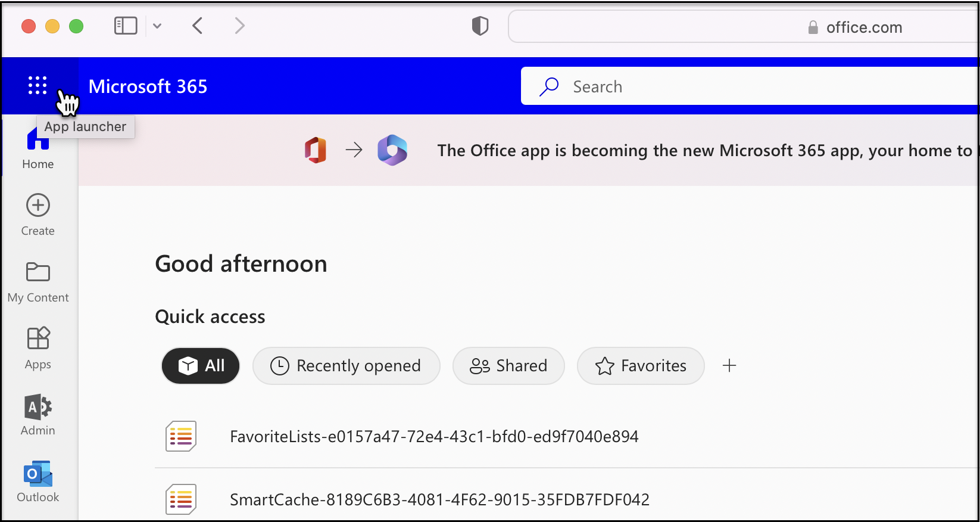Image resolution: width=980 pixels, height=522 pixels.
Task: Toggle the Favorites filter
Action: [640, 366]
